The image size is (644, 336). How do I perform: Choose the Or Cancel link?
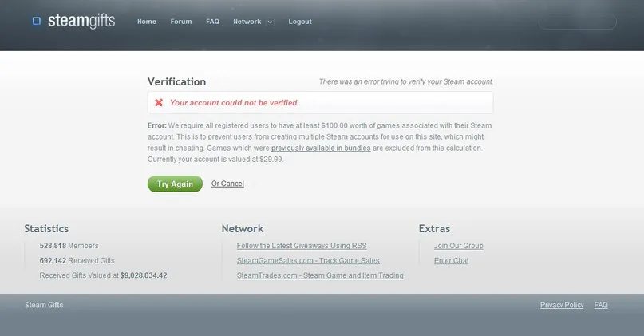tap(227, 184)
